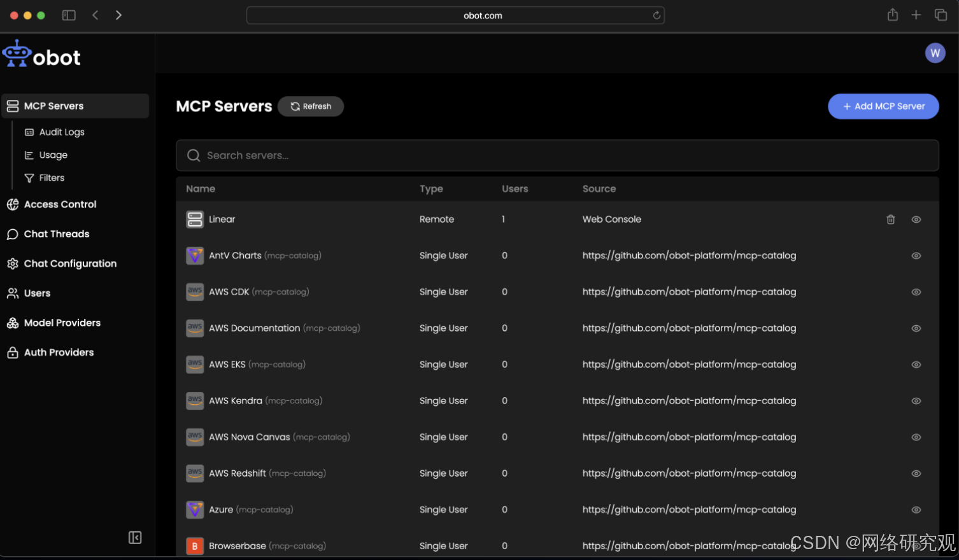The width and height of the screenshot is (959, 560).
Task: Click the obot robot logo
Action: tap(42, 55)
